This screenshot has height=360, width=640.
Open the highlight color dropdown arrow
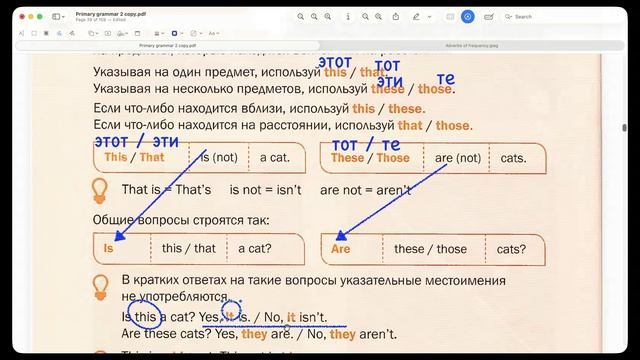click(429, 17)
